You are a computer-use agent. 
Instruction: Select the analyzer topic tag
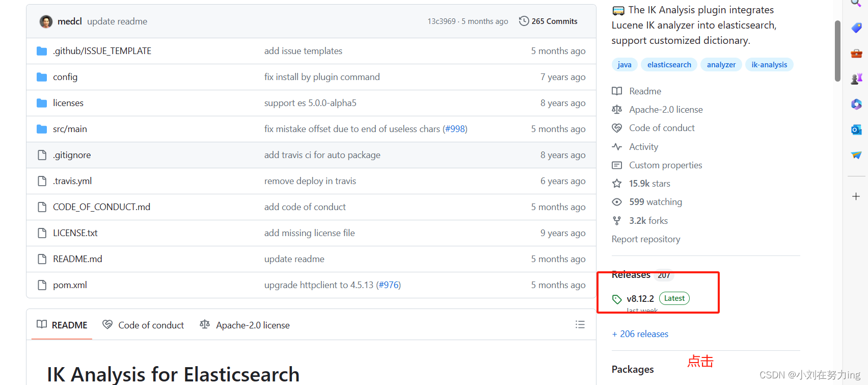coord(721,65)
